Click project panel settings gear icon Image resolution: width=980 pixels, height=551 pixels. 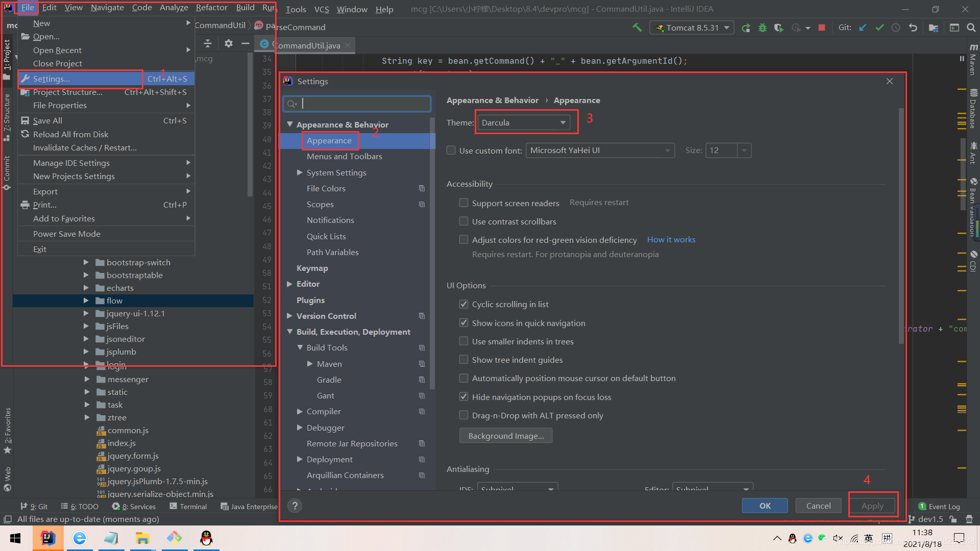click(229, 43)
